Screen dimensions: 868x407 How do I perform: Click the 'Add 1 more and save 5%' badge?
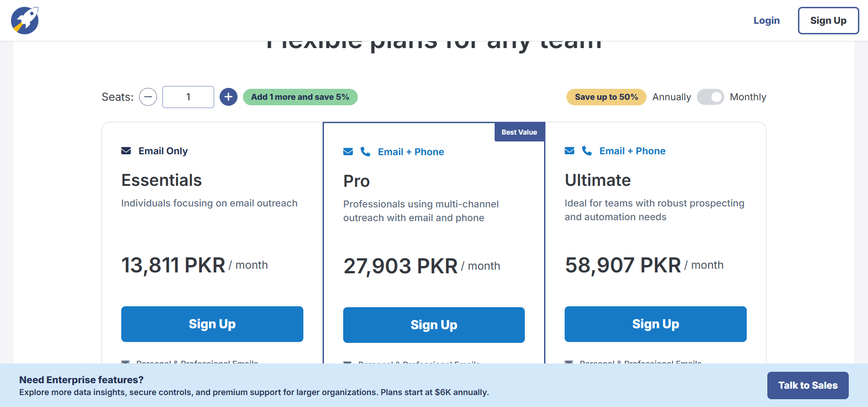[x=300, y=97]
